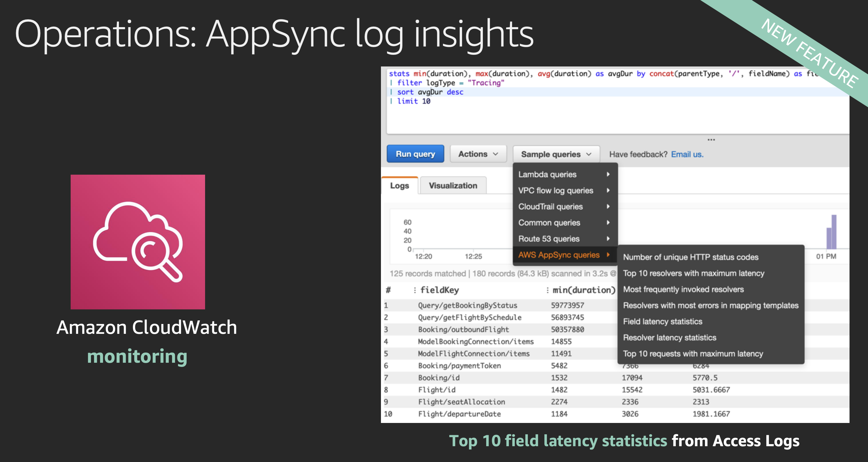Click the Amazon CloudWatch logo icon
The width and height of the screenshot is (868, 462).
coord(138,242)
